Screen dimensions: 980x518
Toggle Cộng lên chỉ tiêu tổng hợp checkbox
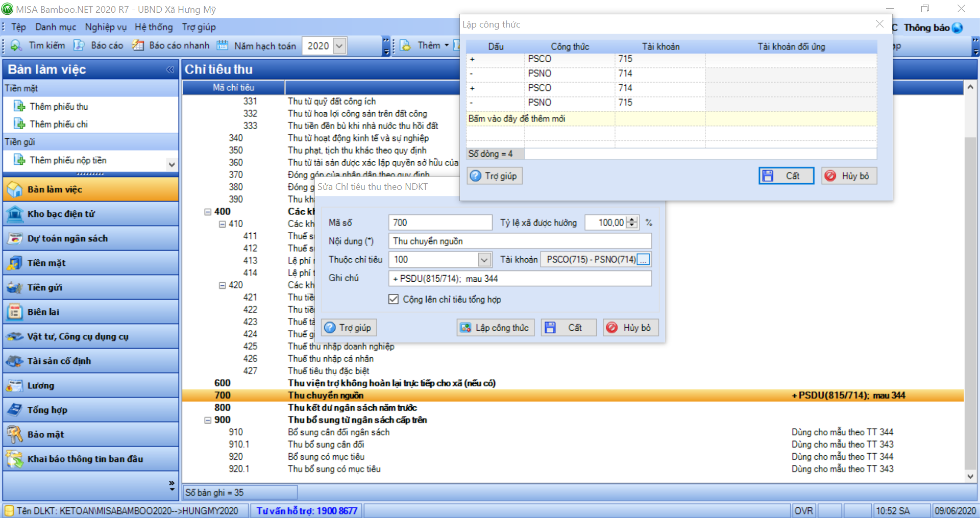click(x=393, y=299)
